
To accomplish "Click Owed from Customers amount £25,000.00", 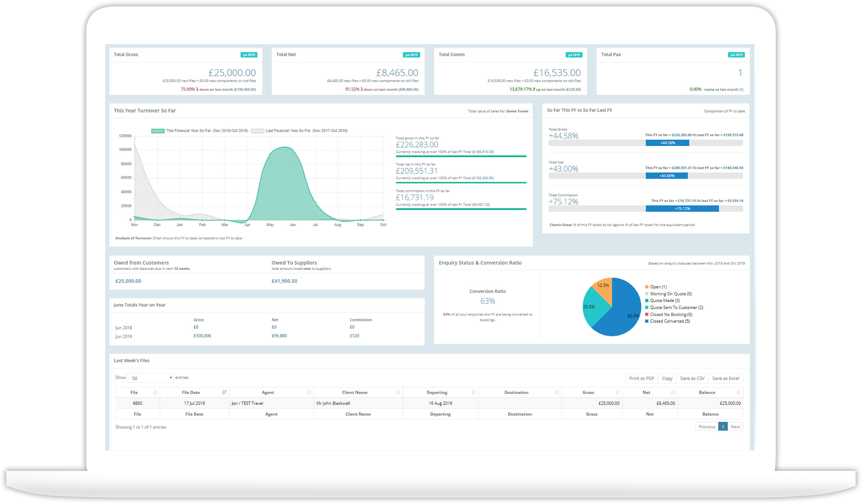I will [x=128, y=281].
